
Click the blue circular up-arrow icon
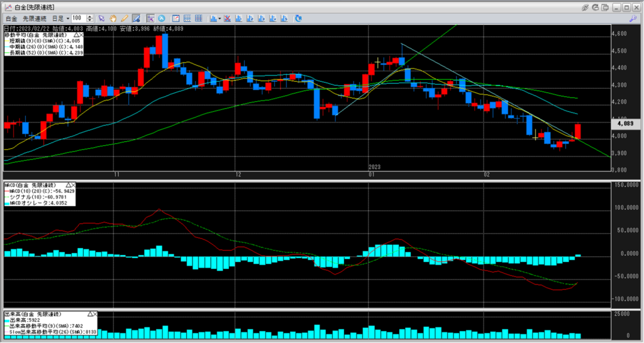(162, 18)
